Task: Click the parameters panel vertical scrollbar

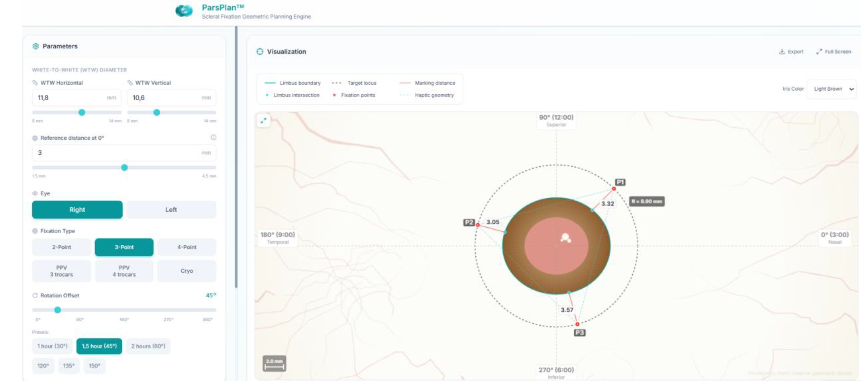Action: (236, 157)
